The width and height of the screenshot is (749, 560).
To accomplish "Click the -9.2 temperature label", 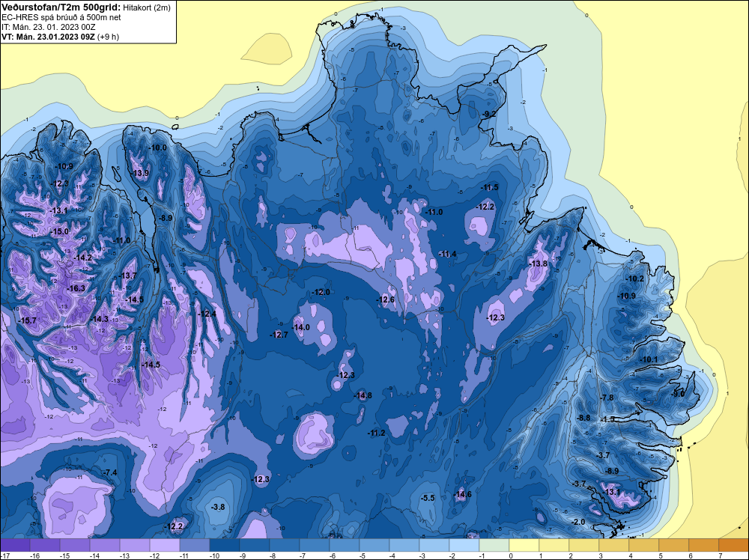I will (x=488, y=114).
